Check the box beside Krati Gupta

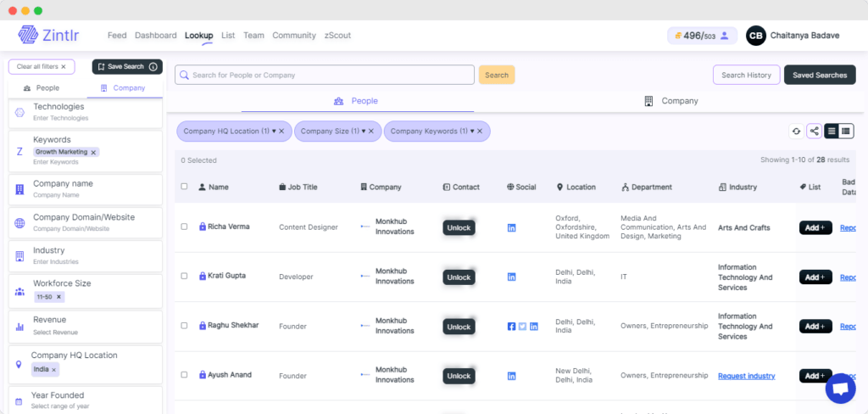pos(184,277)
